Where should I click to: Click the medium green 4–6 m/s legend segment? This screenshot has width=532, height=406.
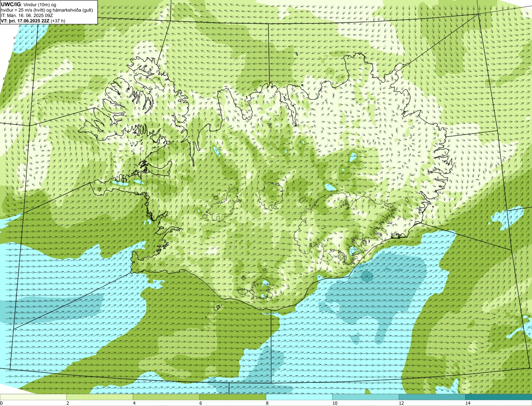coord(166,397)
